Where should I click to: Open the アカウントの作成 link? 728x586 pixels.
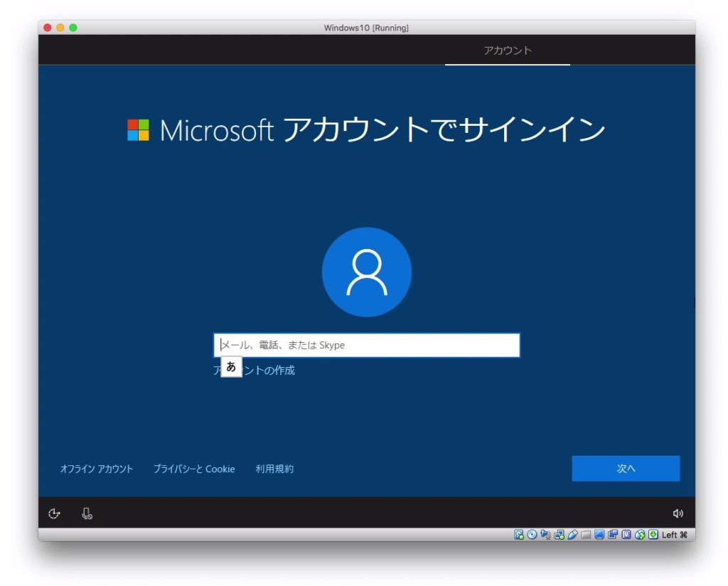coord(254,370)
